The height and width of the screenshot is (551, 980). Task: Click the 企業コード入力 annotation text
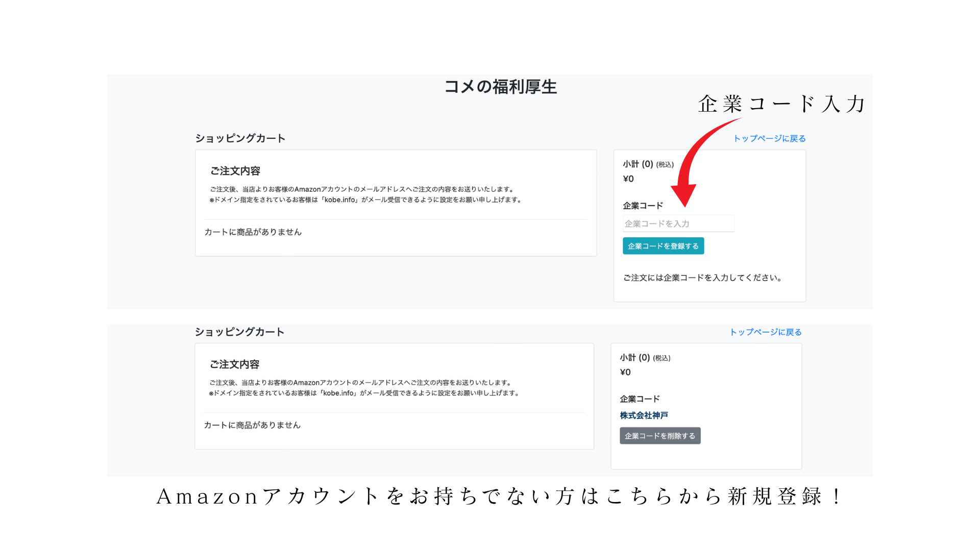tap(781, 104)
